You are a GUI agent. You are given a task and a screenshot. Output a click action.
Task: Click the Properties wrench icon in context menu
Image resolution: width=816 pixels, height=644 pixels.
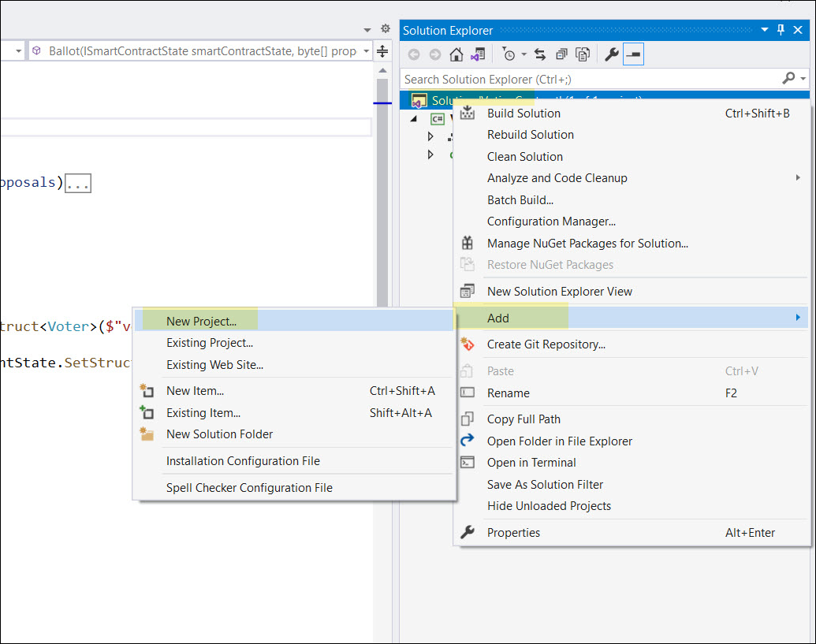(468, 532)
